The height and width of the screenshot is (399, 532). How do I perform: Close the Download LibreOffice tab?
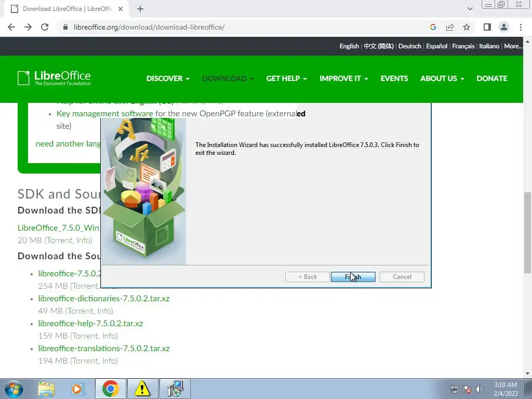[x=121, y=9]
